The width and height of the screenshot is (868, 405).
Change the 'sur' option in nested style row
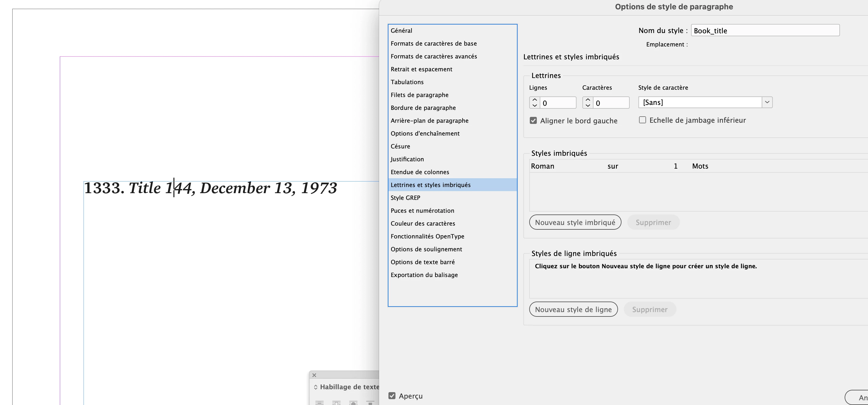[612, 166]
